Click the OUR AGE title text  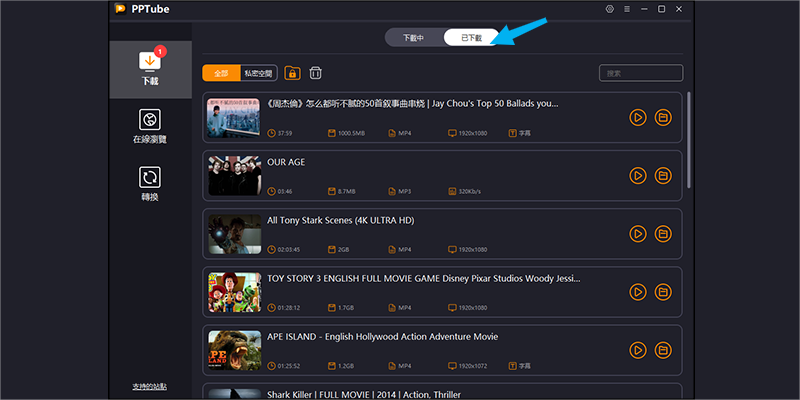click(286, 162)
